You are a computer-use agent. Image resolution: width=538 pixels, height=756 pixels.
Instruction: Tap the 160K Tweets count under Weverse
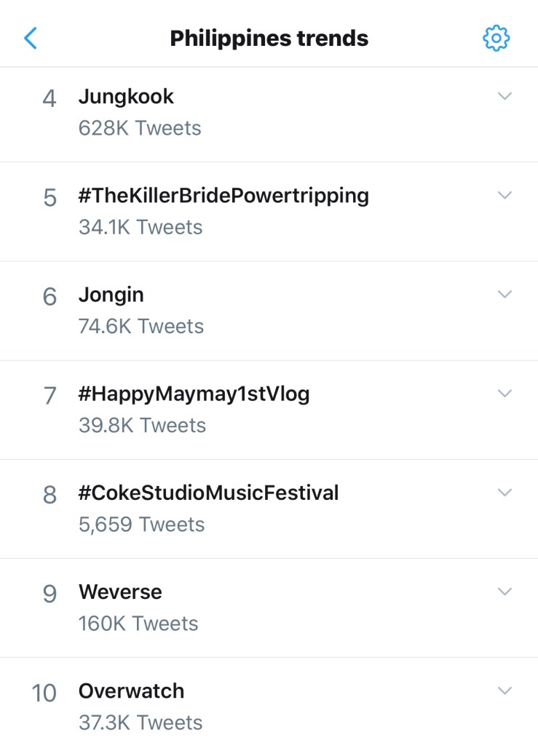coord(138,624)
